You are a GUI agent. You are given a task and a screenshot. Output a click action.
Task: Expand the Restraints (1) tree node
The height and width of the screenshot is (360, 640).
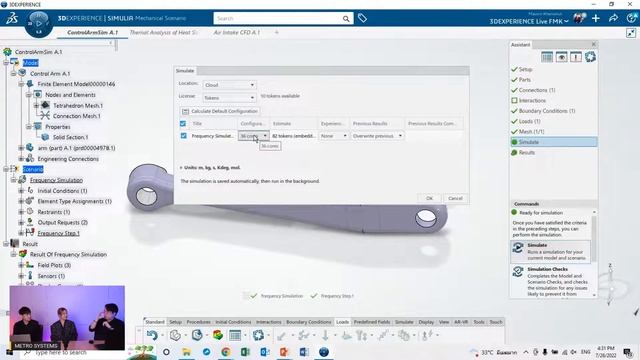pos(21,212)
